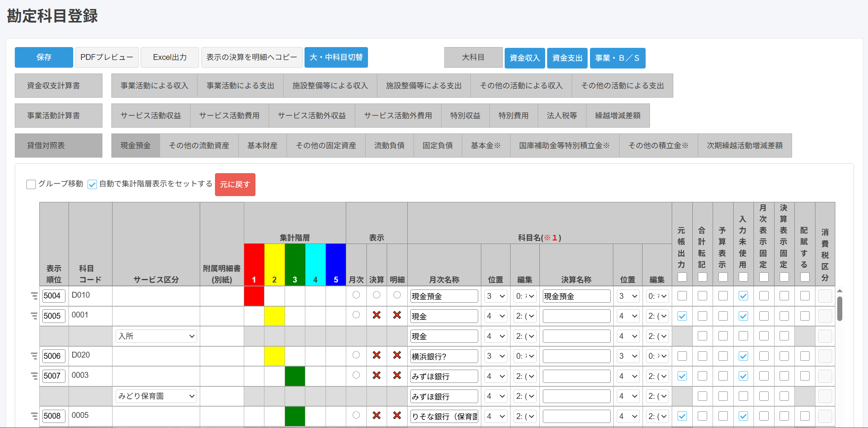
Task: Click 明細 red X in 現金 row 0001
Action: (397, 315)
